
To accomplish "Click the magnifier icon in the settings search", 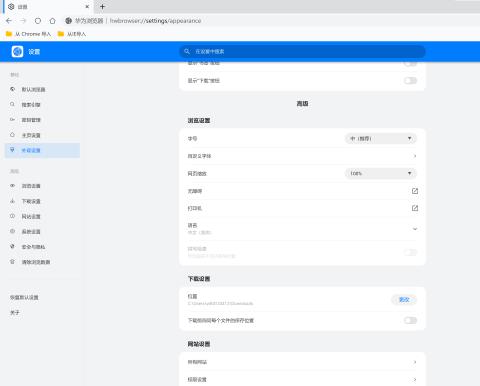I will tap(187, 51).
